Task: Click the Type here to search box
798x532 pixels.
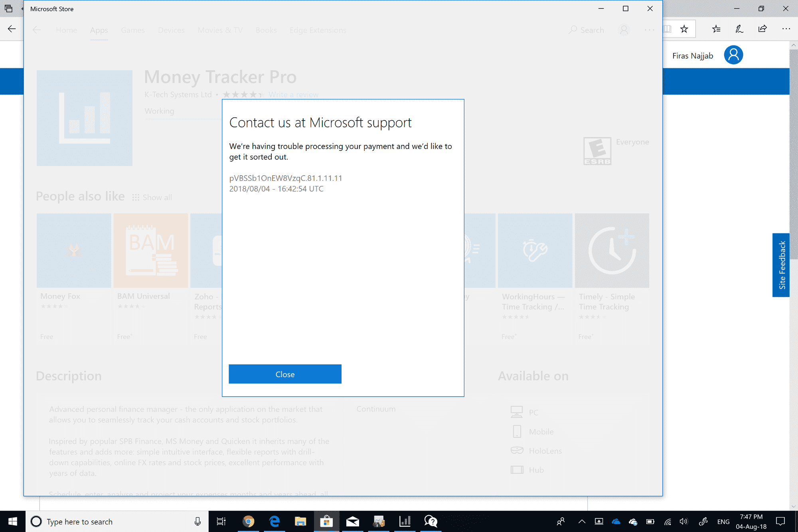Action: coord(117,521)
